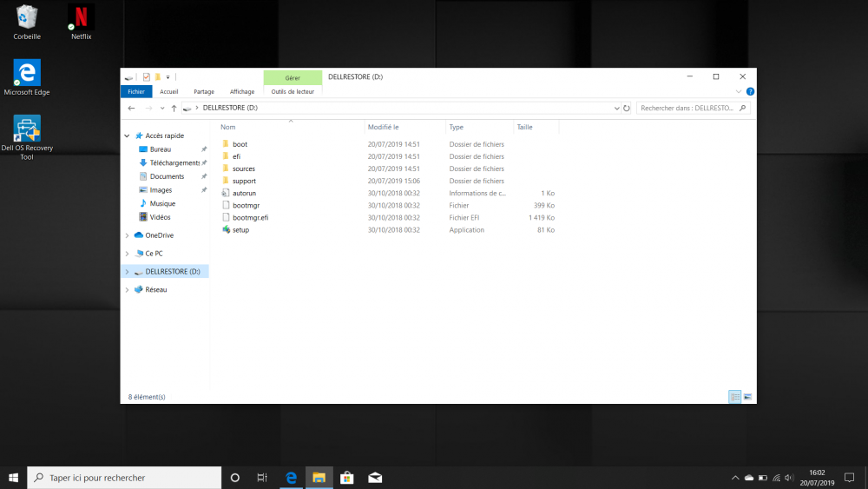The width and height of the screenshot is (868, 489).
Task: Refresh the DELLRESTORE folder view
Action: [627, 109]
